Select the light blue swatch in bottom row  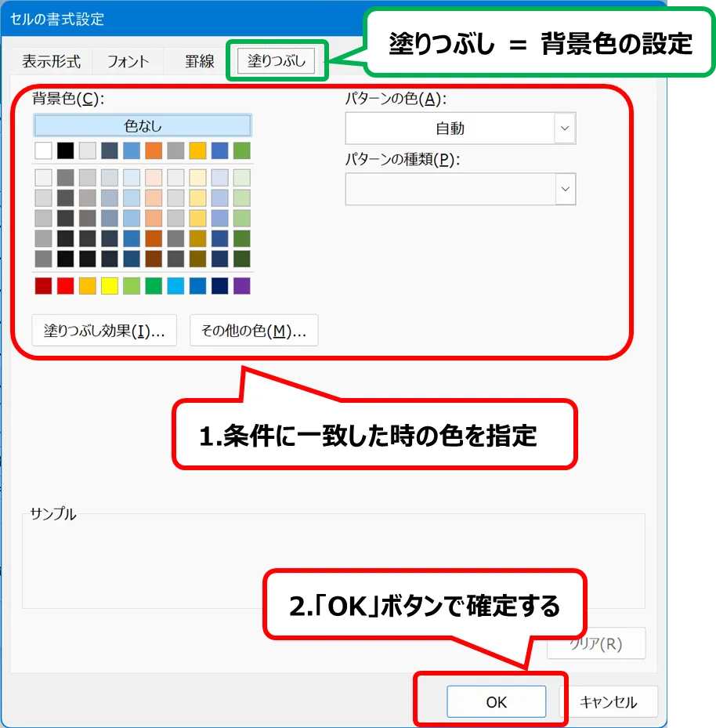175,286
